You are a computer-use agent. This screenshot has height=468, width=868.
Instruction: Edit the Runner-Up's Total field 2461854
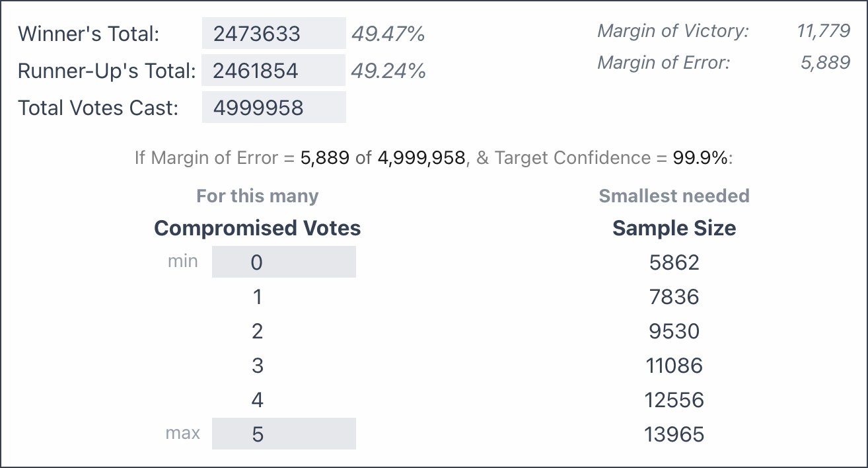273,71
